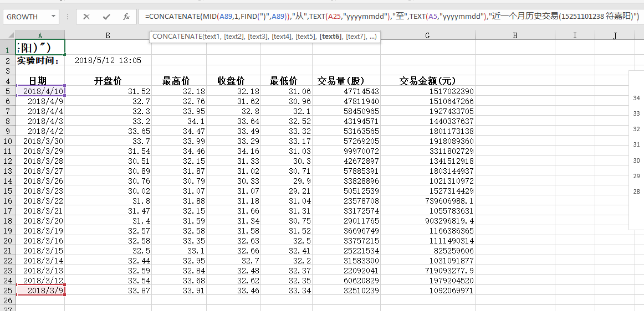Click CONCATENATE function name in the tooltip
Viewport: 644px width, 311px height.
click(x=177, y=37)
